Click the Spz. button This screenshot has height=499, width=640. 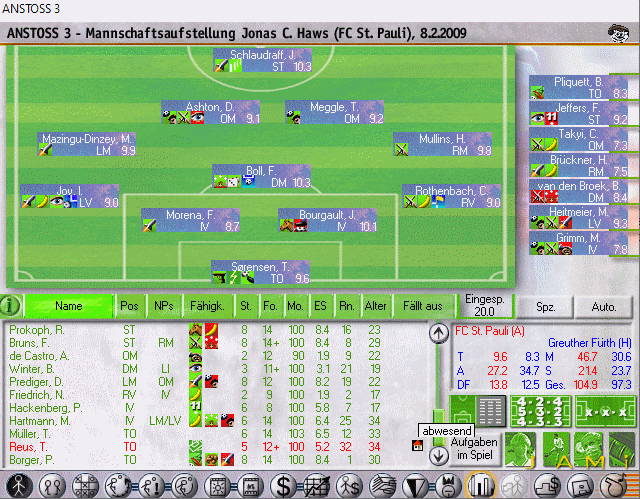click(546, 307)
